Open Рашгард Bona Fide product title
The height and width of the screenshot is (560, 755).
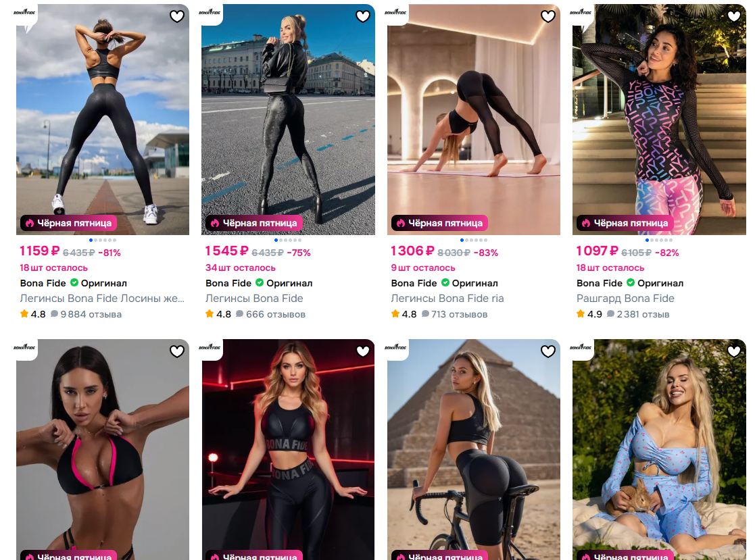click(x=625, y=299)
